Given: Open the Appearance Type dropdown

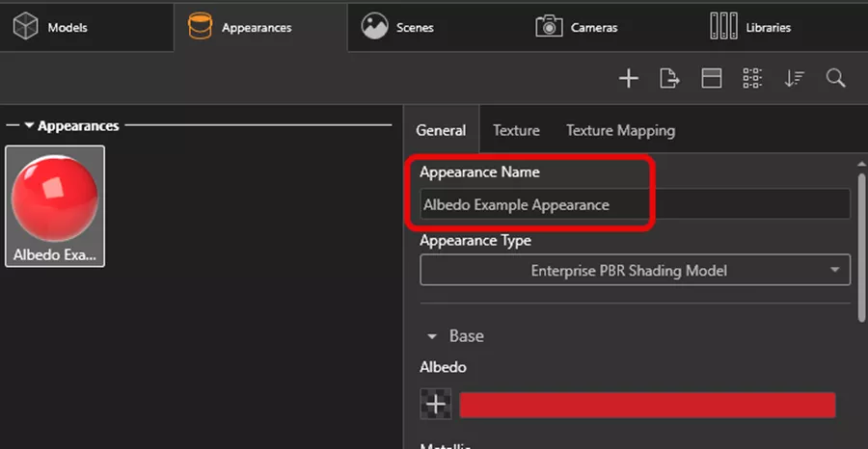Looking at the screenshot, I should point(635,271).
